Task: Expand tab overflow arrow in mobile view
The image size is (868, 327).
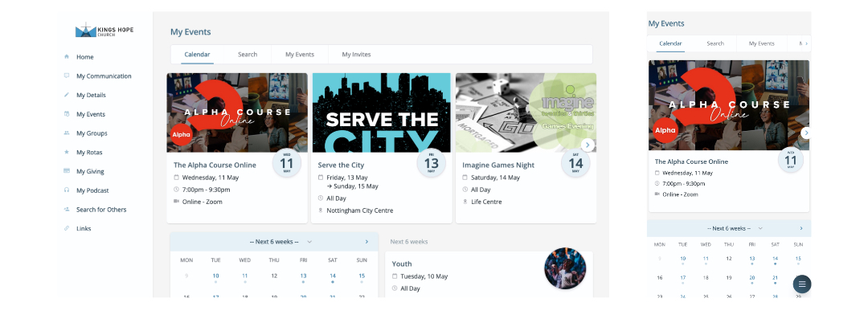Action: [806, 43]
